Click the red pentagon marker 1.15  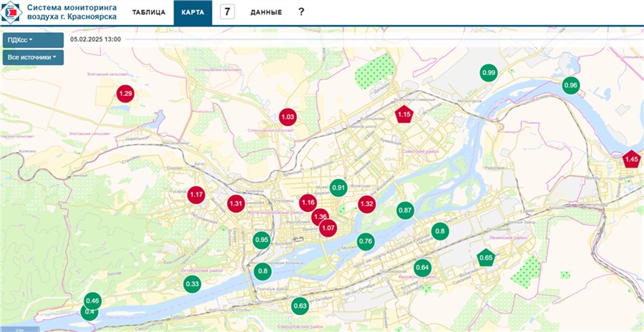(404, 114)
